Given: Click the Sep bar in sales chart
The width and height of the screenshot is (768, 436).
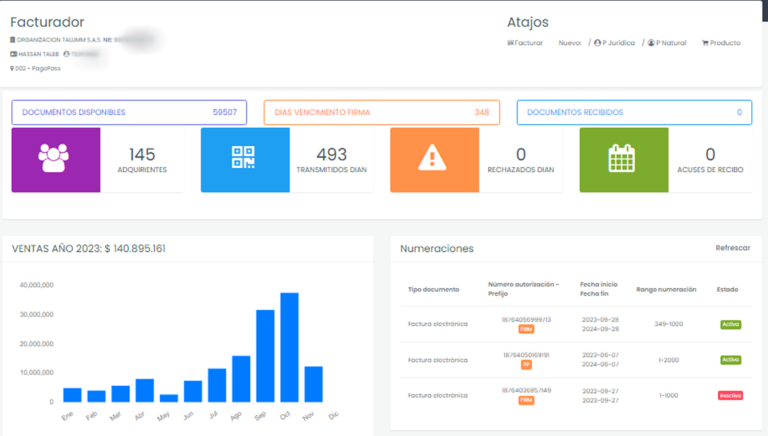Looking at the screenshot, I should (265, 355).
